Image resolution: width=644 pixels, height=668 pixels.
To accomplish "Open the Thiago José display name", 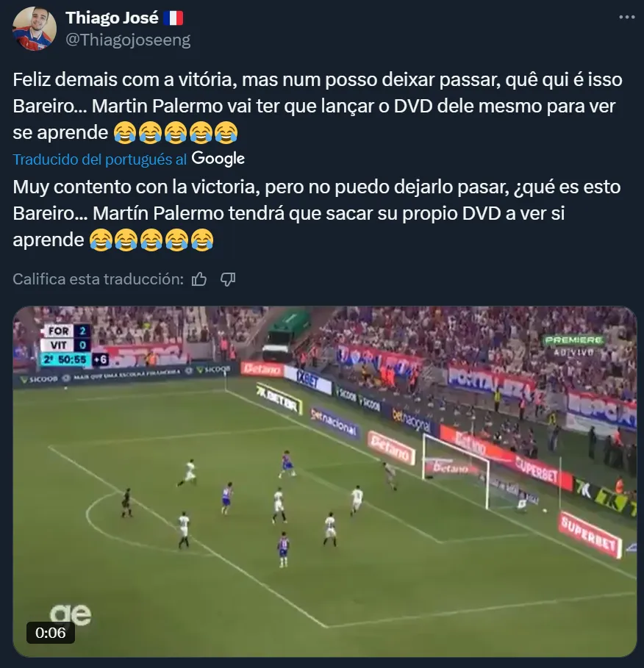I will [x=112, y=18].
